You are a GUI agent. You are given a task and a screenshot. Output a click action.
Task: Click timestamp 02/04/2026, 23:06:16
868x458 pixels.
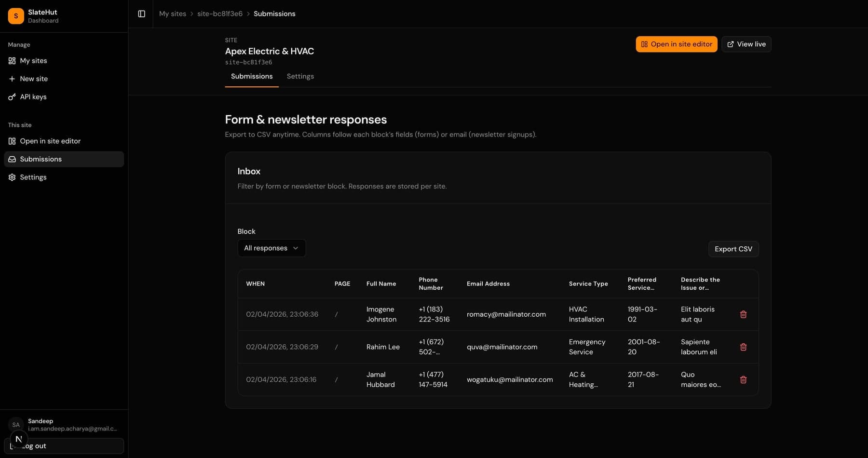pyautogui.click(x=281, y=380)
